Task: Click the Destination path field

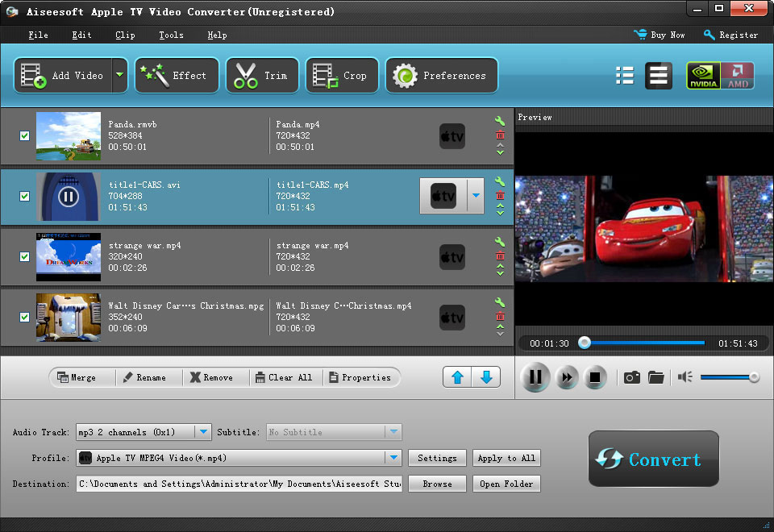Action: point(239,484)
